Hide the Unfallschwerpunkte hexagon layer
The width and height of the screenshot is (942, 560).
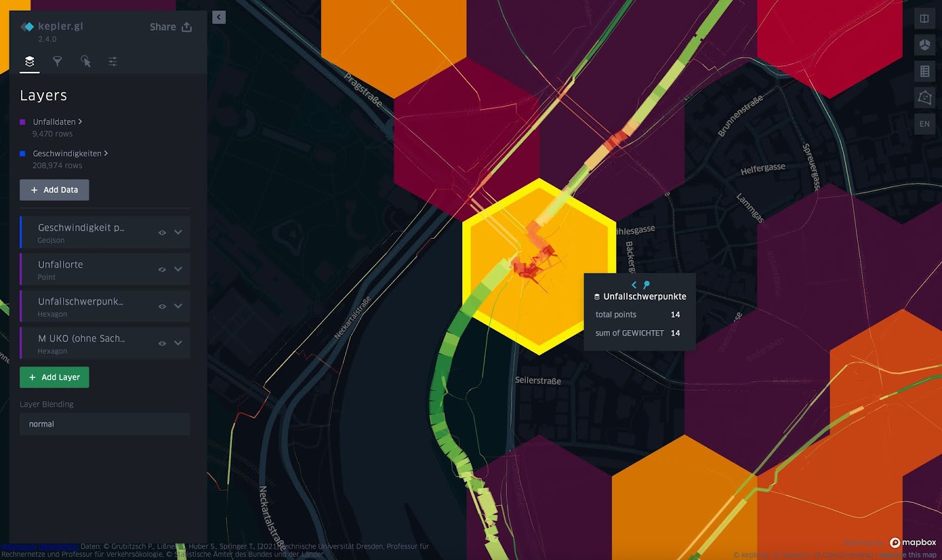[x=162, y=306]
